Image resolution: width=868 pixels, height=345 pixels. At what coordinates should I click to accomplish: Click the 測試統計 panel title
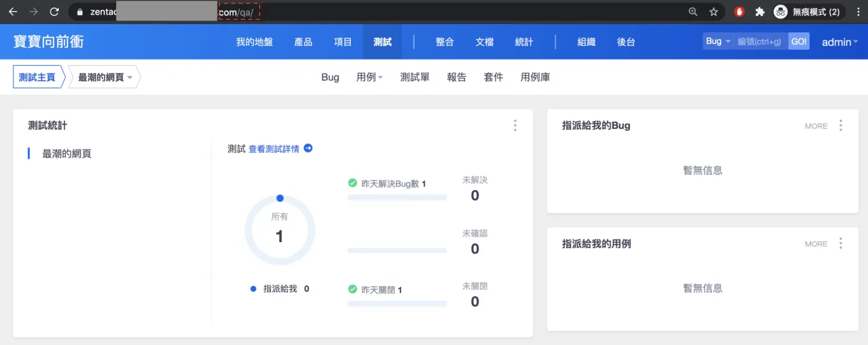pos(48,125)
